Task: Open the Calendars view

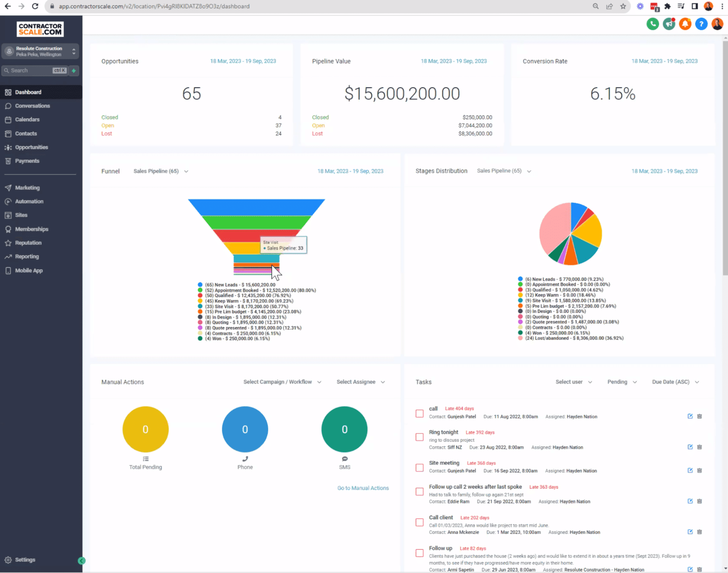Action: tap(27, 119)
